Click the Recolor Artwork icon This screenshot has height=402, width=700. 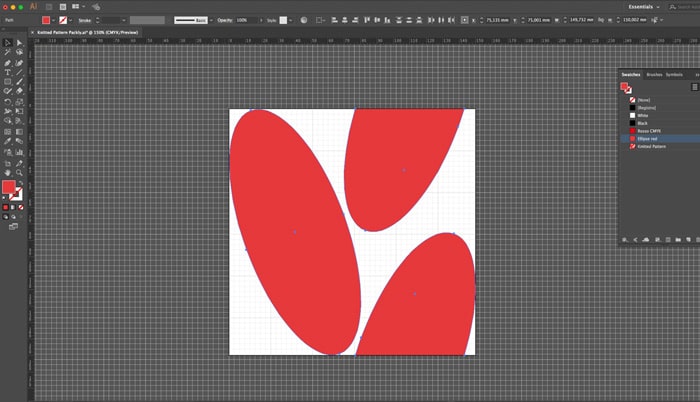coord(304,20)
